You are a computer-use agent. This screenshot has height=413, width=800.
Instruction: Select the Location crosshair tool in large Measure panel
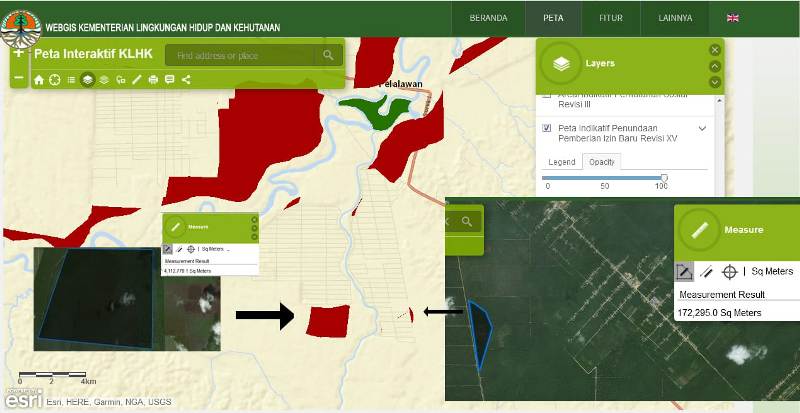click(730, 272)
